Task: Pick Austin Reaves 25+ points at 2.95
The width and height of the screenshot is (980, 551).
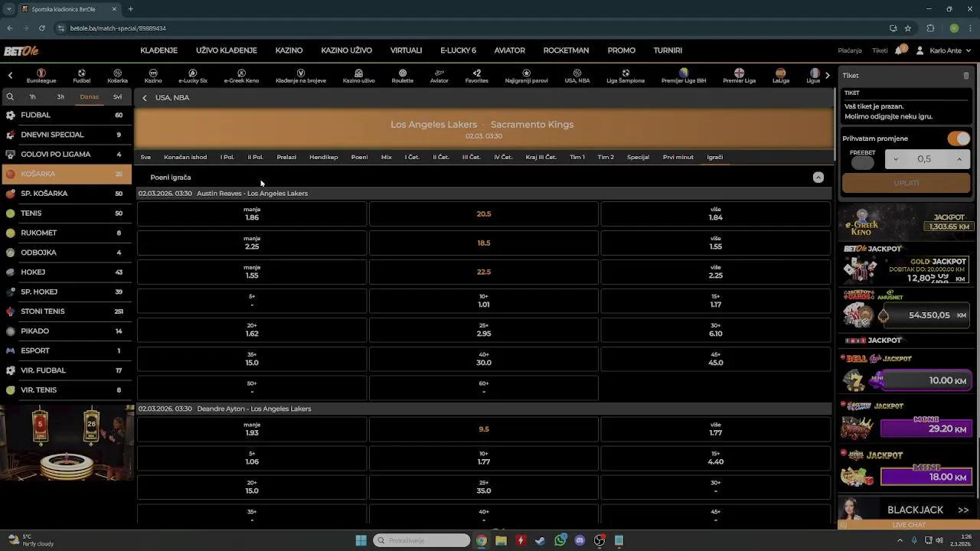Action: pos(483,330)
